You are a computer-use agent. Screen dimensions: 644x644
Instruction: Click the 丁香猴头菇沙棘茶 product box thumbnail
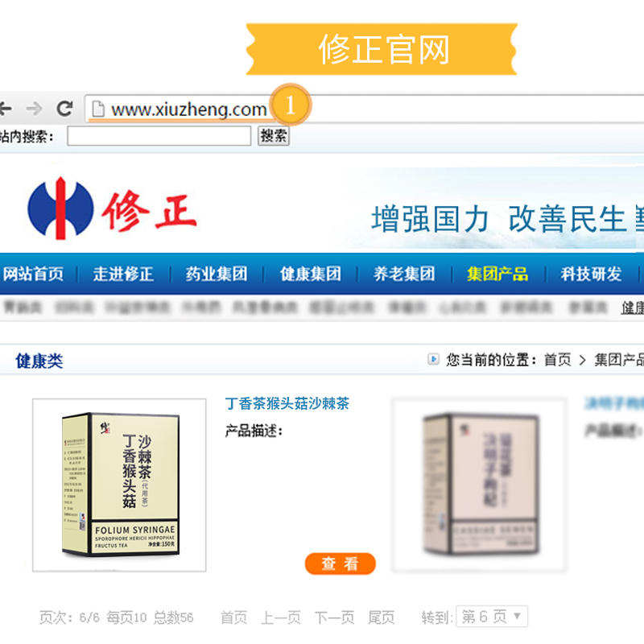coord(119,485)
